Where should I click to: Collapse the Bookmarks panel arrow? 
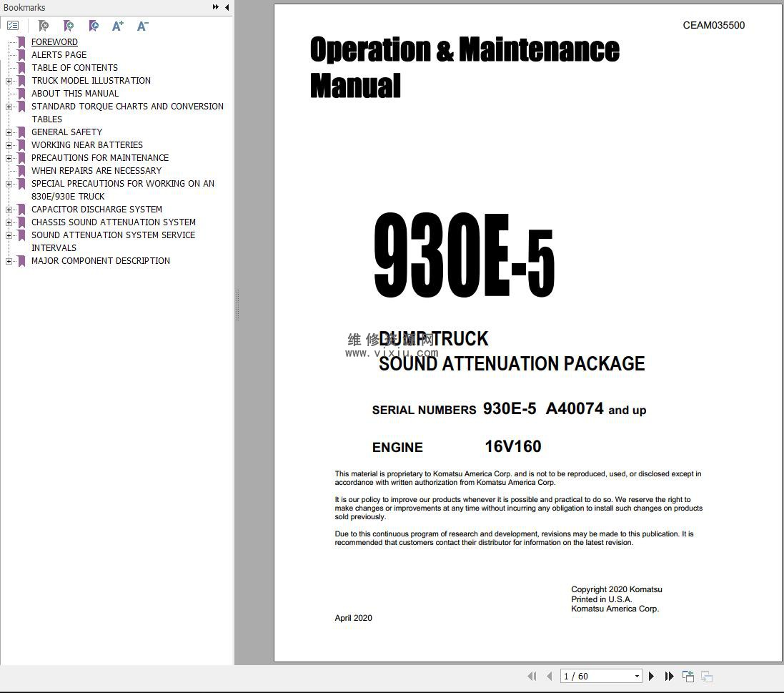pyautogui.click(x=227, y=7)
